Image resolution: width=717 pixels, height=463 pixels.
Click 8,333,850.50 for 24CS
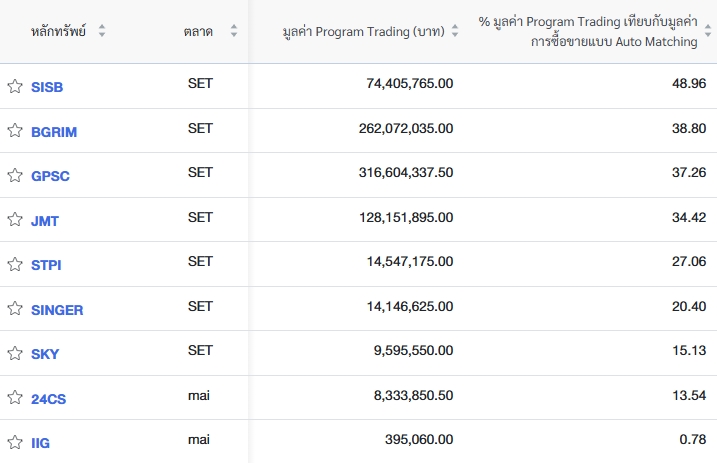point(413,395)
